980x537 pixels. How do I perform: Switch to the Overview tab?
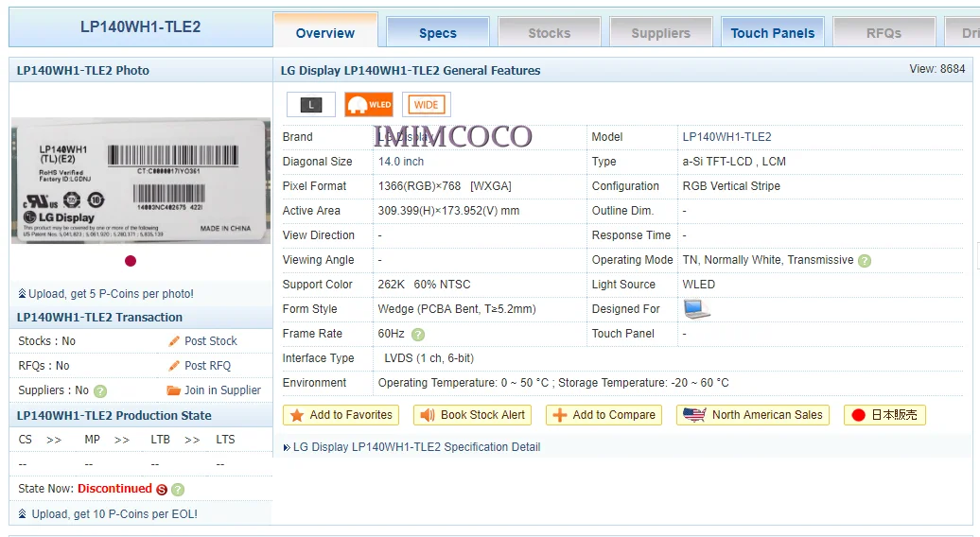tap(325, 31)
